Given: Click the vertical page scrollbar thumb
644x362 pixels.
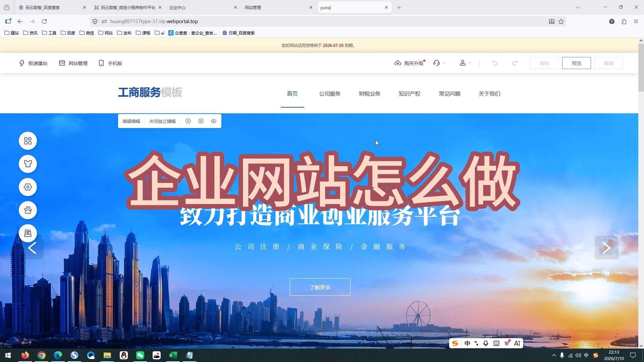Looking at the screenshot, I should pyautogui.click(x=641, y=67).
